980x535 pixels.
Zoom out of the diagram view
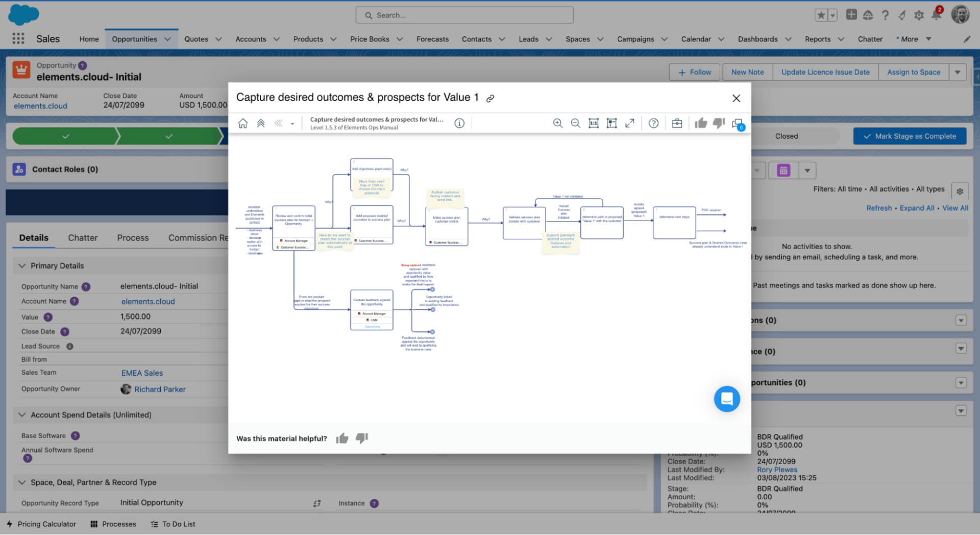[x=575, y=123]
